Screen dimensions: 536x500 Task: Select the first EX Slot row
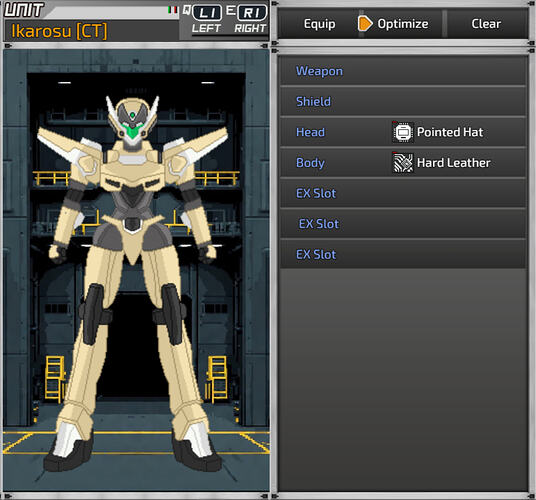(x=403, y=193)
